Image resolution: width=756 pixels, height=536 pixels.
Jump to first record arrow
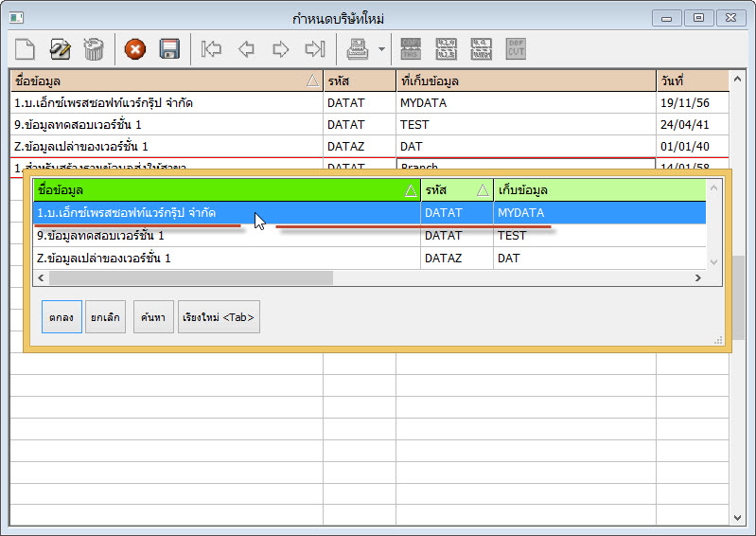[x=211, y=49]
